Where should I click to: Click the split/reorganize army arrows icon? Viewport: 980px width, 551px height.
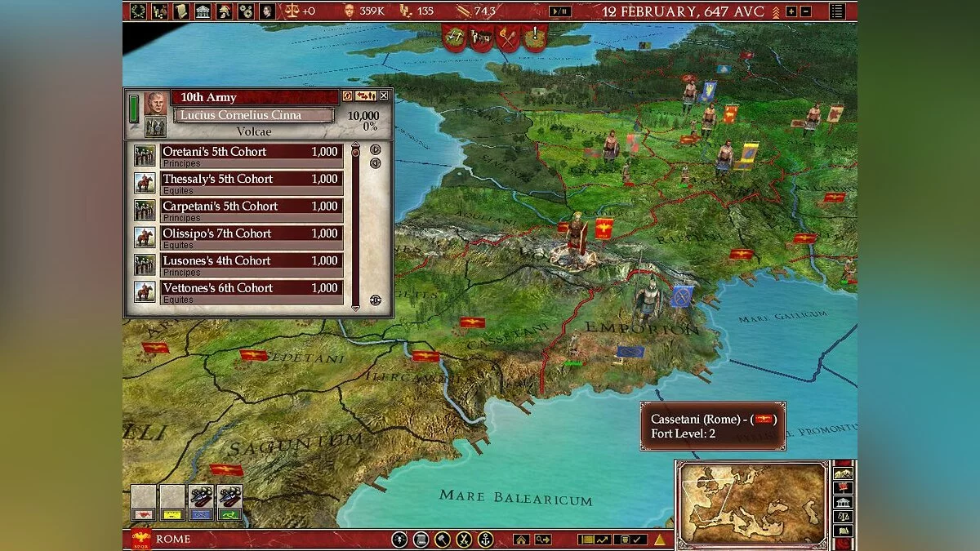click(x=366, y=96)
